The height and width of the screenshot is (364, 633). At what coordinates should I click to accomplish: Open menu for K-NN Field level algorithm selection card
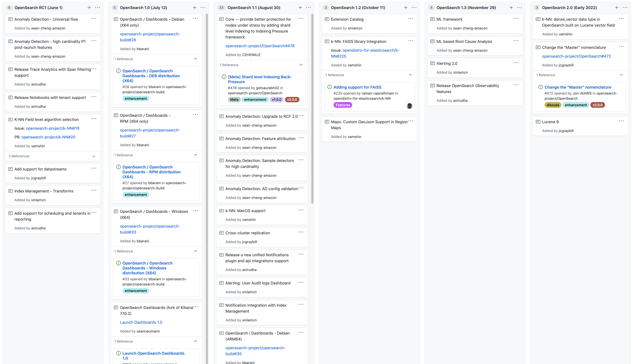94,119
